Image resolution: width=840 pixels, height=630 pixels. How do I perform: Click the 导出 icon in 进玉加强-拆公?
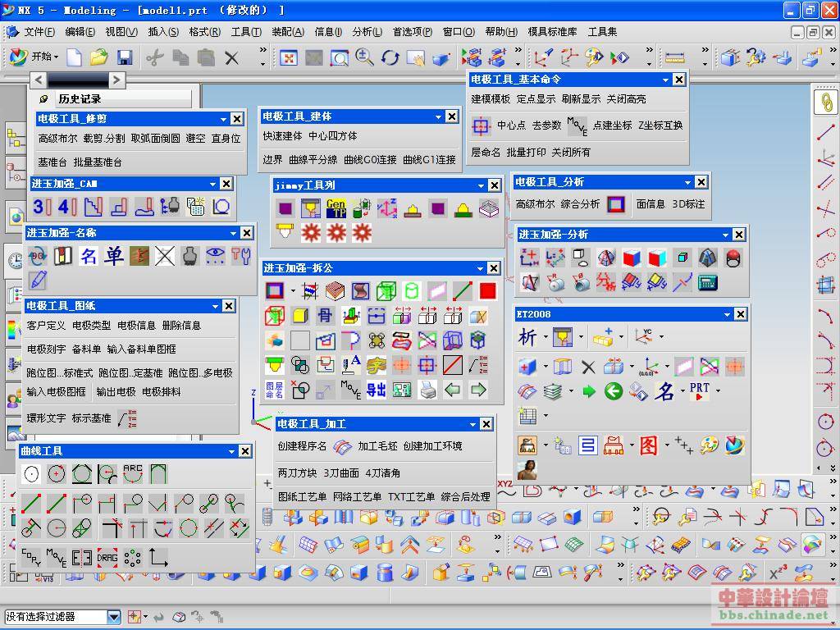coord(376,390)
